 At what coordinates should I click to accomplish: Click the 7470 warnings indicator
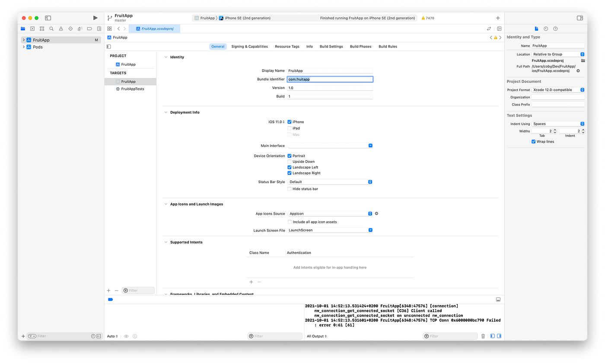click(428, 18)
